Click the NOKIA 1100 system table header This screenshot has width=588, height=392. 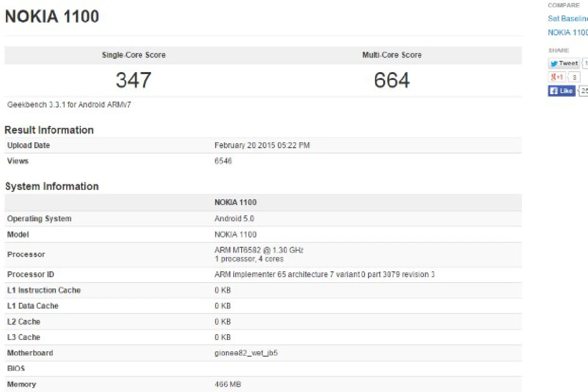click(235, 202)
